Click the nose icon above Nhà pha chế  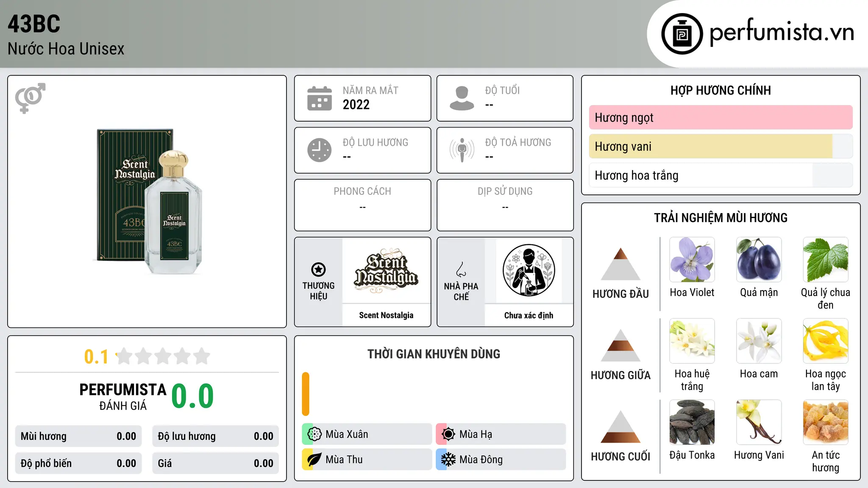point(461,269)
